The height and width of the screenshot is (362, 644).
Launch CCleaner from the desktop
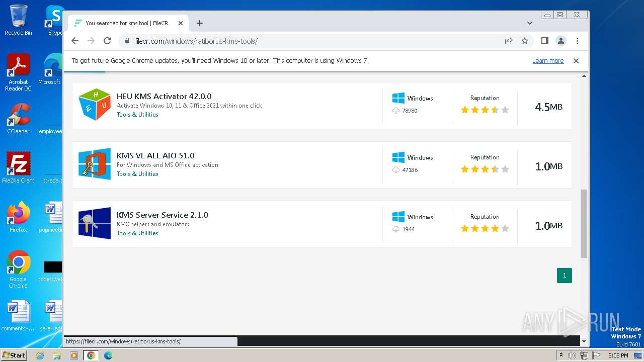coord(18,119)
